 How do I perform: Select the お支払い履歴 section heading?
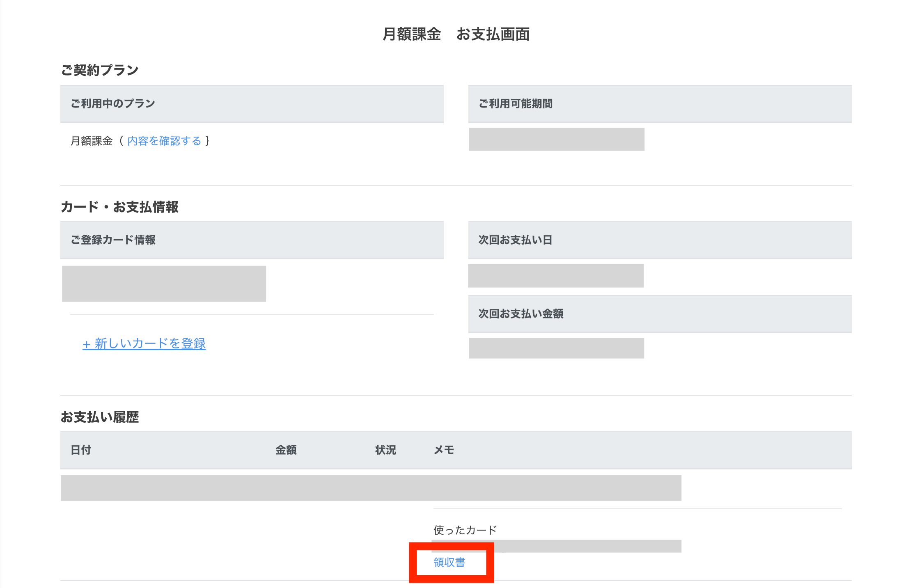coord(100,417)
